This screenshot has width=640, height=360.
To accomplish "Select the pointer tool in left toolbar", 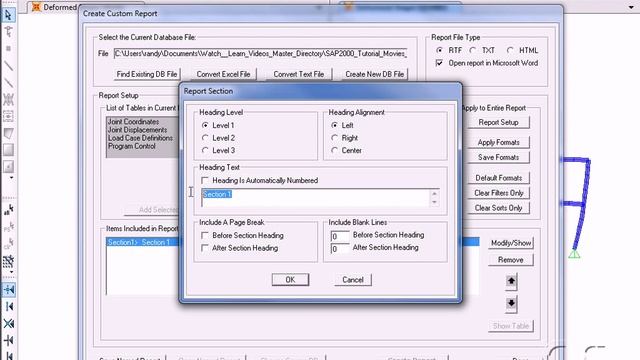I will pyautogui.click(x=8, y=15).
